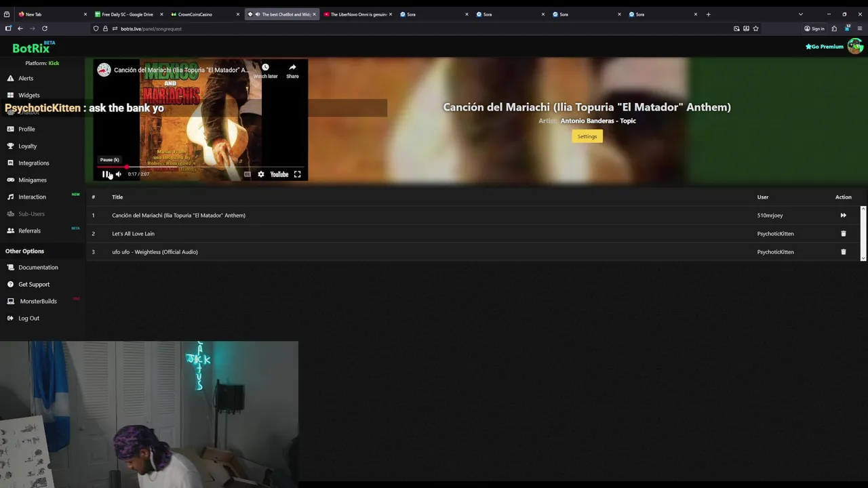Click the Widgets grid icon
The width and height of the screenshot is (868, 488).
tap(11, 95)
